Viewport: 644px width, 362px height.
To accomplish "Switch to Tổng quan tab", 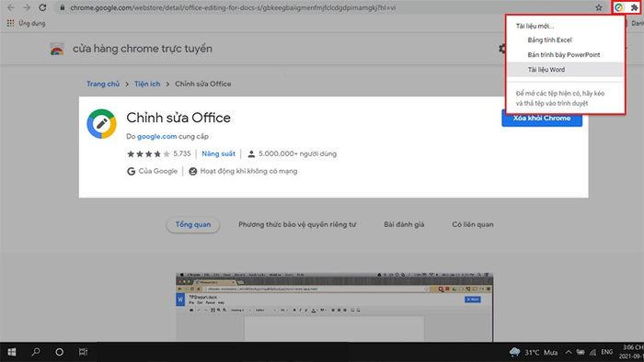I will [x=193, y=225].
